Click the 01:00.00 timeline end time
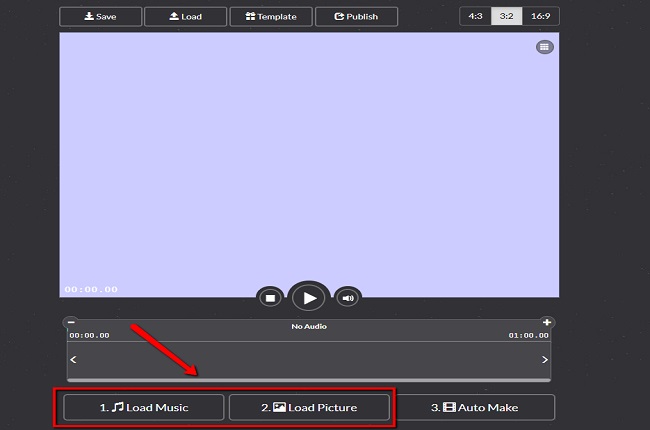This screenshot has width=650, height=430. (529, 335)
